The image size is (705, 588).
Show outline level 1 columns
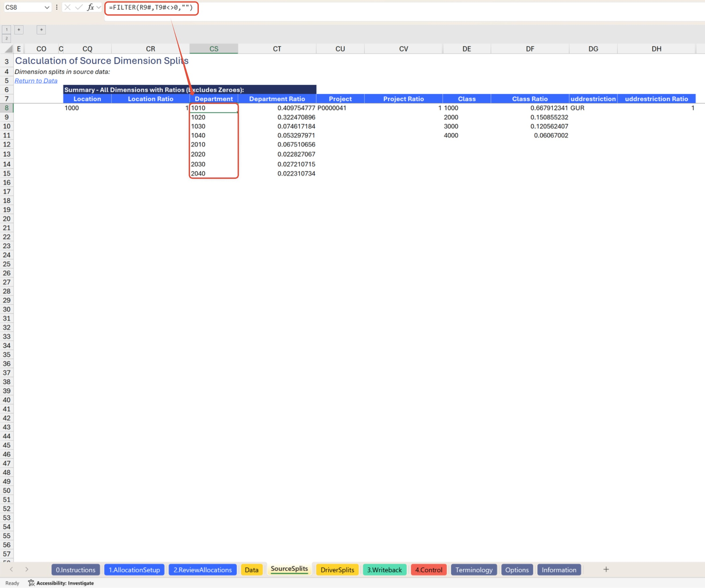pos(7,30)
